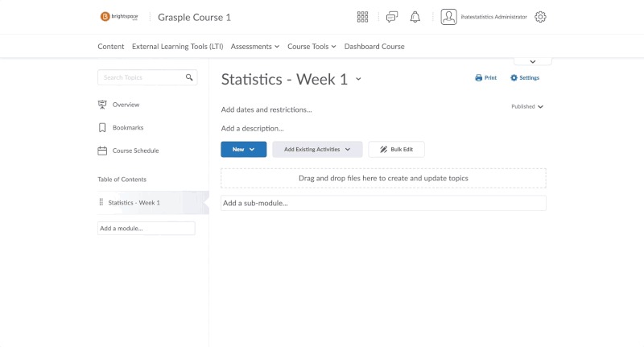Click the Add a module input field

pos(146,229)
